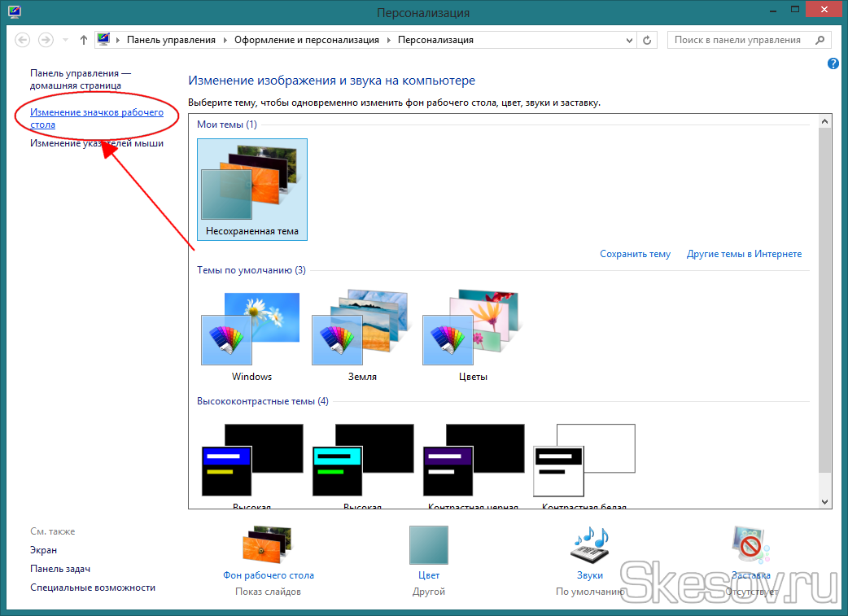This screenshot has width=848, height=616.
Task: Go to Панель управления домашняя страница
Action: [x=80, y=80]
